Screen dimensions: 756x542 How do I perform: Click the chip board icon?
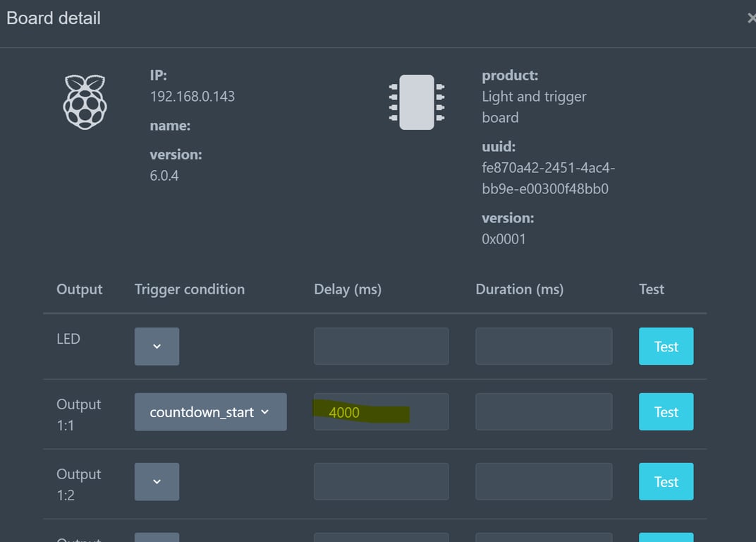point(416,102)
